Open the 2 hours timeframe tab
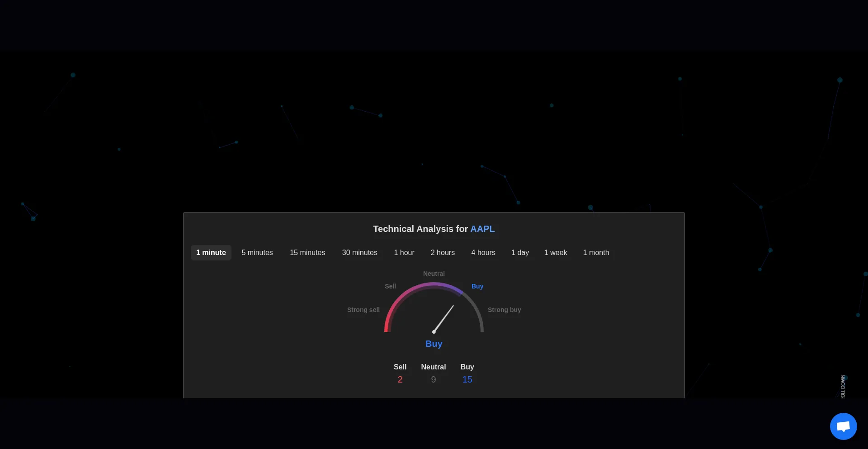Image resolution: width=868 pixels, height=449 pixels. [443, 253]
